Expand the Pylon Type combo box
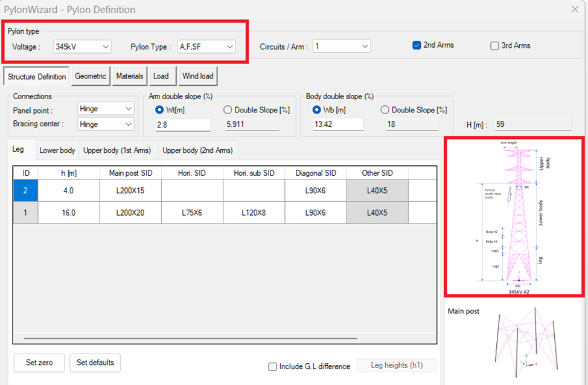 [x=206, y=47]
